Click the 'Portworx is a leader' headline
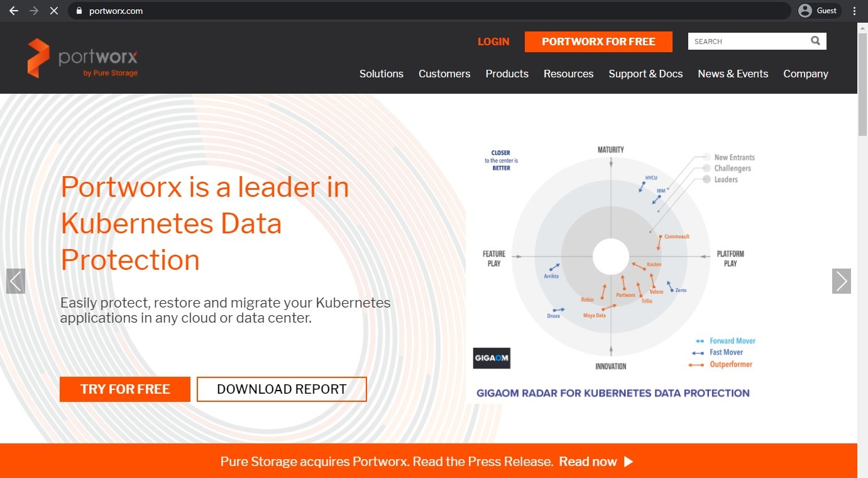 point(205,223)
